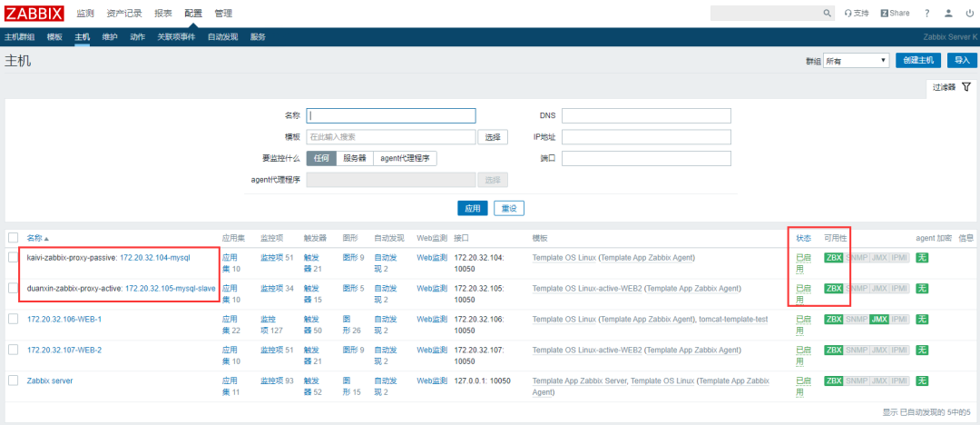Check the 172.20.32.107-WEB-2 checkbox

pos(13,350)
